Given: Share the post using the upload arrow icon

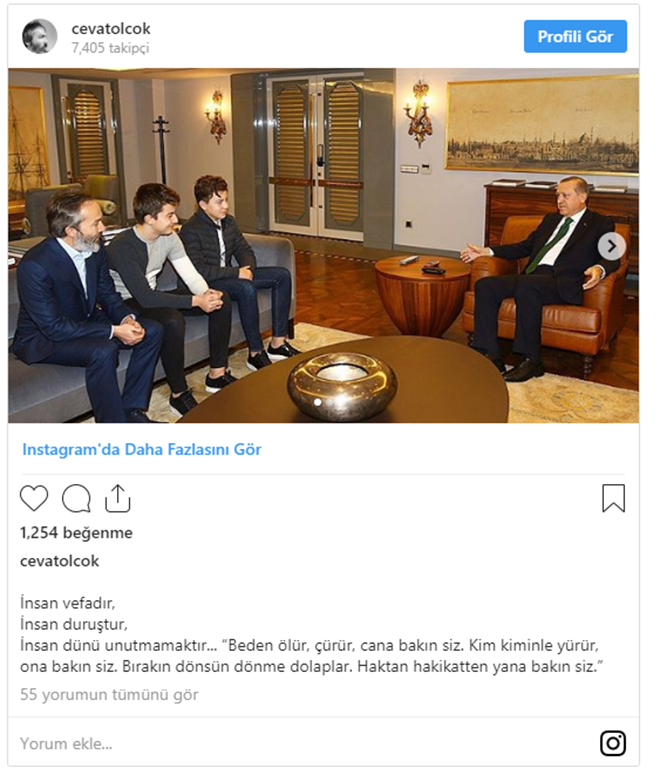Looking at the screenshot, I should click(118, 498).
